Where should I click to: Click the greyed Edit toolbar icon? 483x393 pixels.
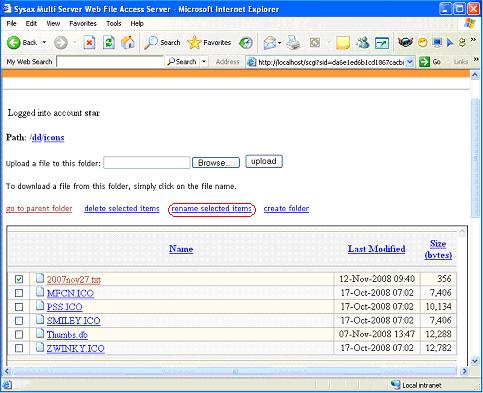tap(315, 43)
